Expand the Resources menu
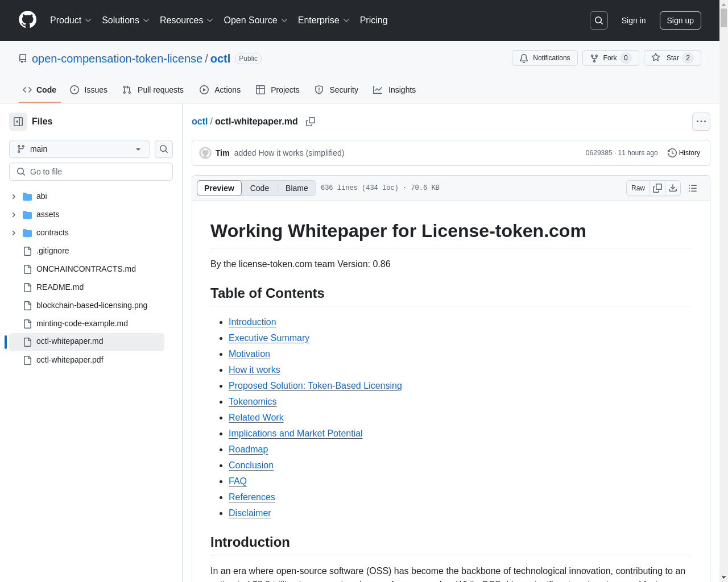Image resolution: width=728 pixels, height=582 pixels. (187, 20)
